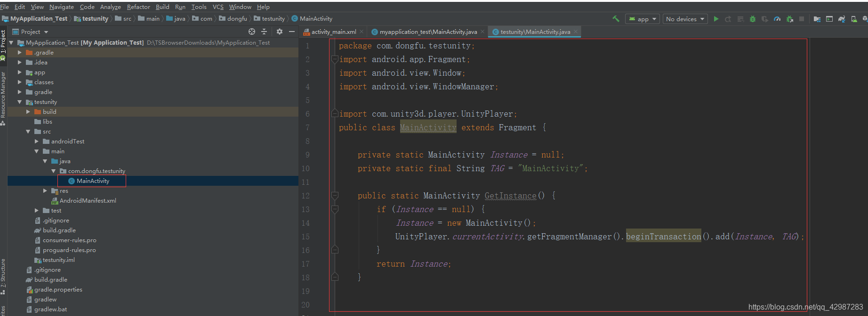The width and height of the screenshot is (868, 316).
Task: Toggle fold marker at line 6 import
Action: click(x=335, y=114)
